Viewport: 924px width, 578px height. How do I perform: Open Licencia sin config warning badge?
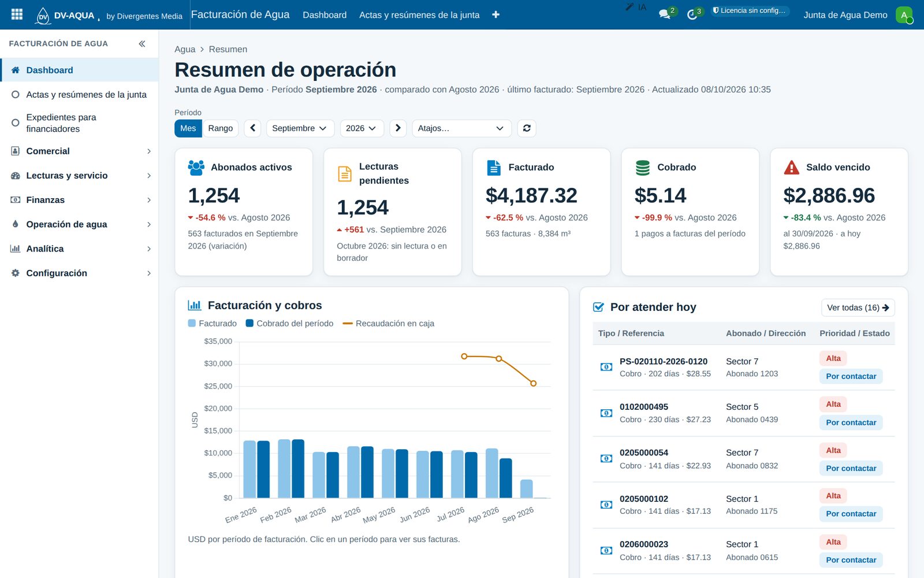click(750, 10)
